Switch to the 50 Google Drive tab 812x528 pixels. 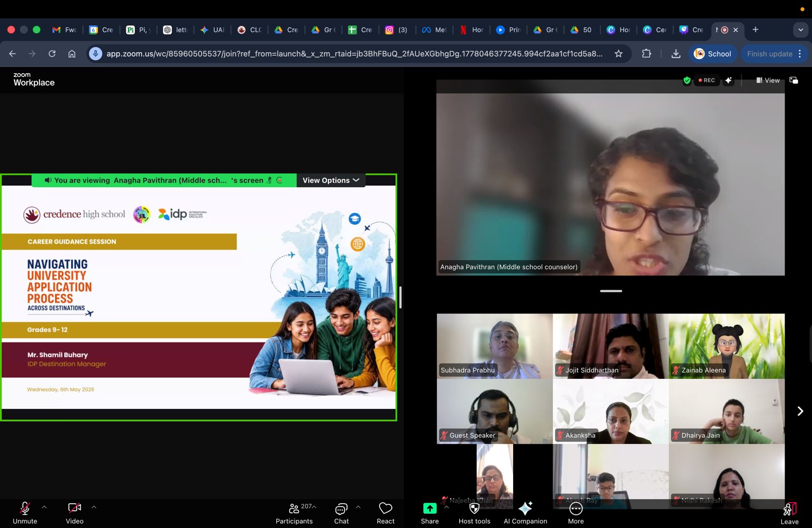[x=582, y=30]
